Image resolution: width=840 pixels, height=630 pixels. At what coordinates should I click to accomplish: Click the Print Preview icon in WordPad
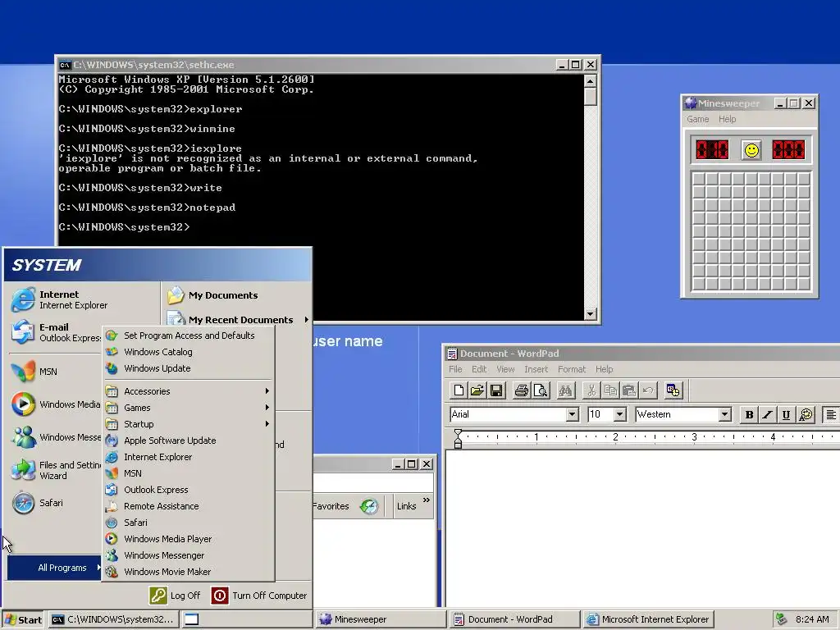[541, 390]
